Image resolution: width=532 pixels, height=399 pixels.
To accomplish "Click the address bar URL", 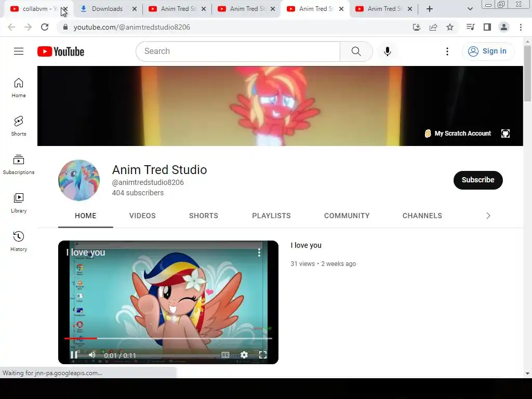I will pyautogui.click(x=131, y=27).
